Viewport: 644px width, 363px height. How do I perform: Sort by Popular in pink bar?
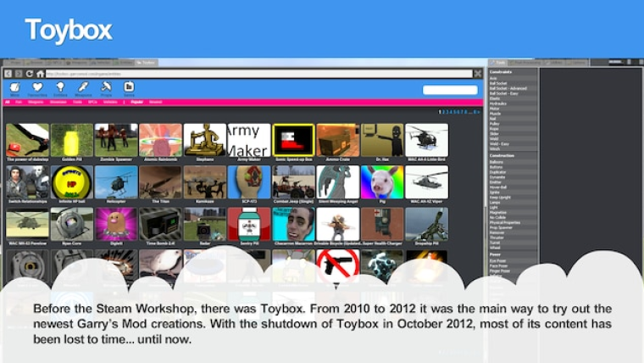136,102
